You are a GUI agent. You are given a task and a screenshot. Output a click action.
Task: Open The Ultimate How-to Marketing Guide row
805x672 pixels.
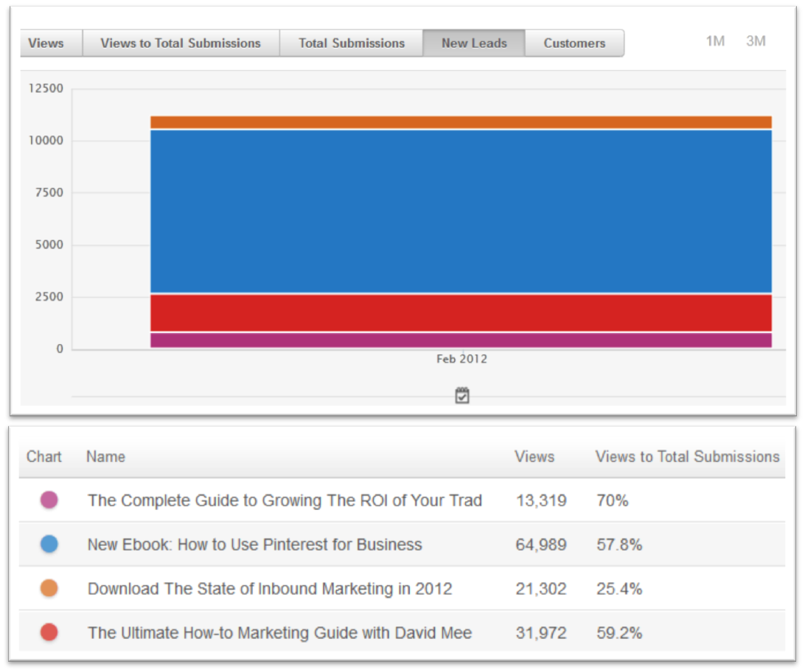pos(279,634)
